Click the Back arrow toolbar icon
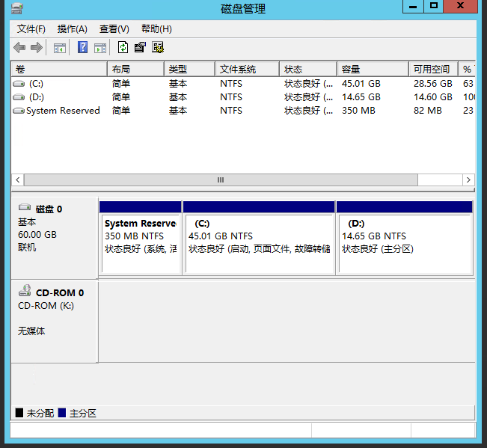This screenshot has width=487, height=448. [x=19, y=48]
